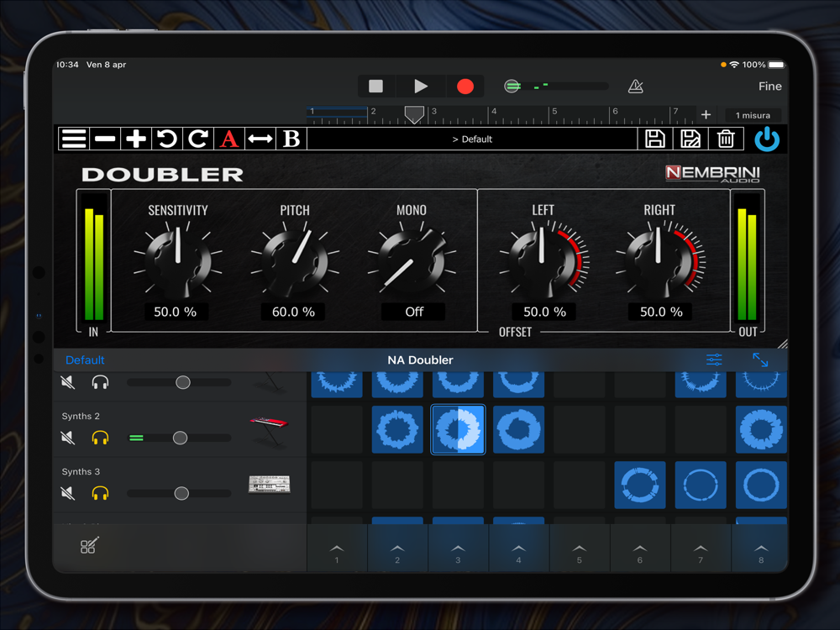Click the Sensitivity 50.0 % value field
The width and height of the screenshot is (840, 630).
click(x=176, y=312)
